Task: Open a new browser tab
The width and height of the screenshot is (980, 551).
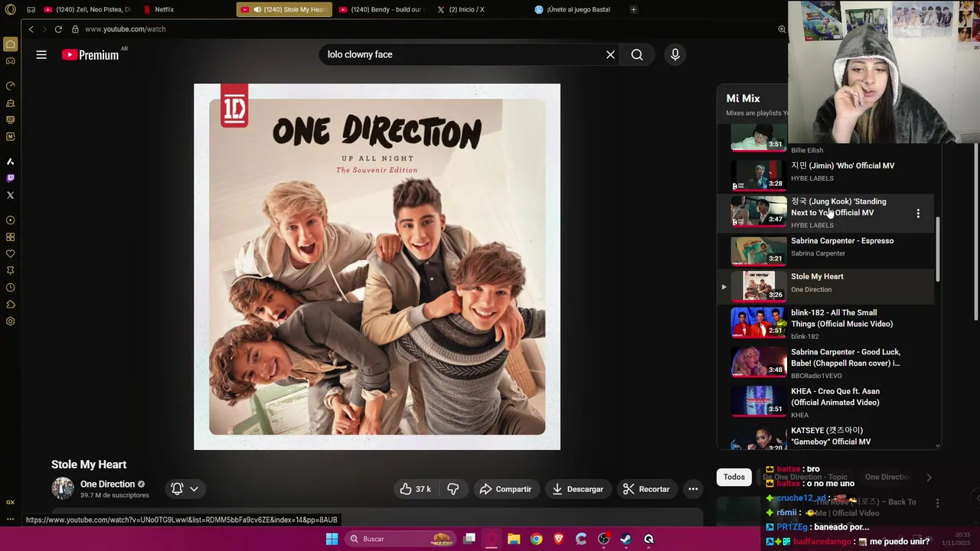Action: click(x=633, y=9)
